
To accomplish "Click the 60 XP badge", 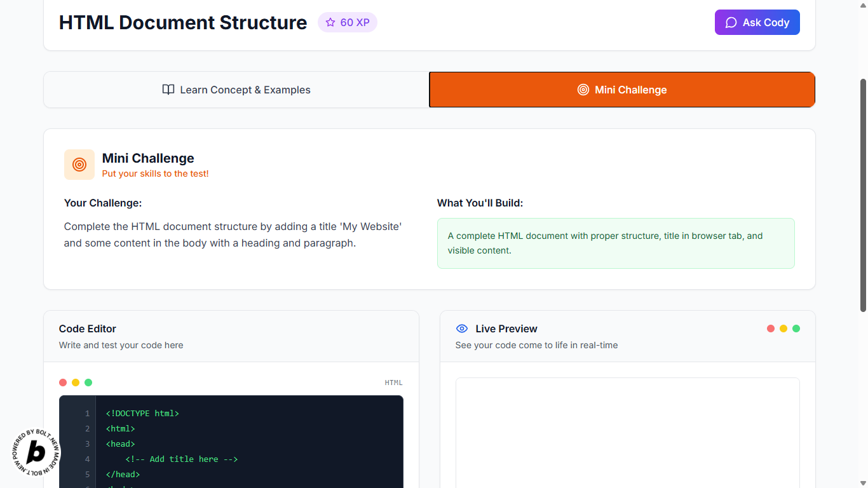I will click(x=348, y=23).
